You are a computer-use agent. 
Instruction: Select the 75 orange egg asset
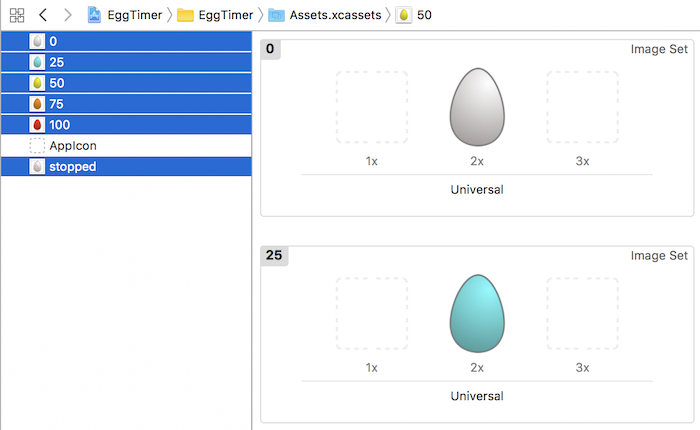pos(56,104)
